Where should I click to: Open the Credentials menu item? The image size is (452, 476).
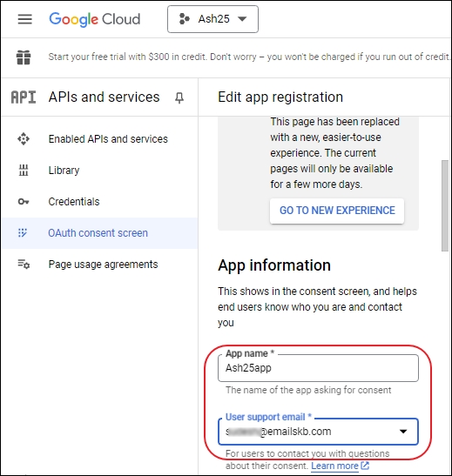[99, 202]
